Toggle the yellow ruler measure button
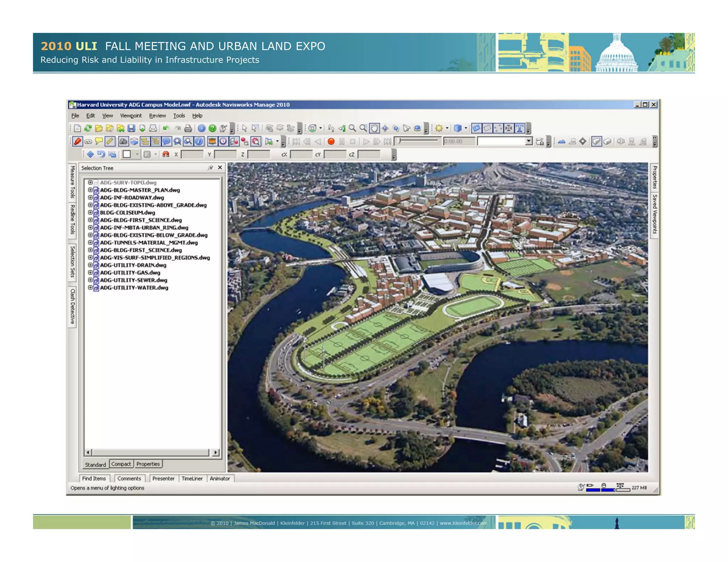Screen dimensions: 728x562 point(110,141)
